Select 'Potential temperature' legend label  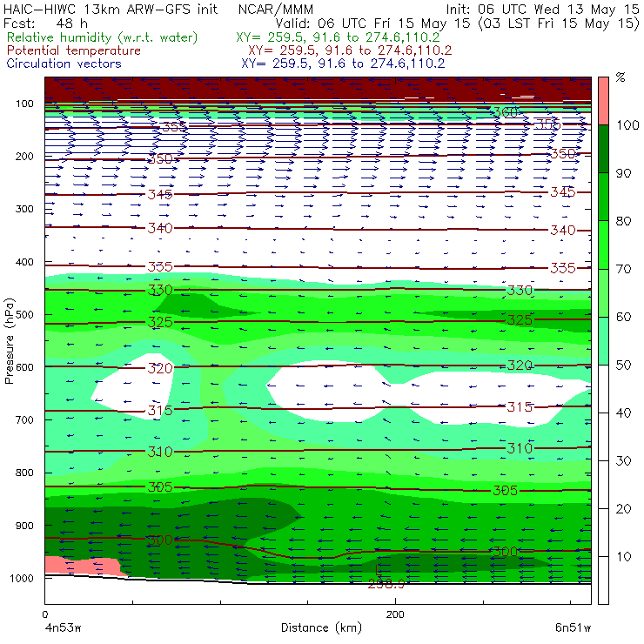coord(74,50)
